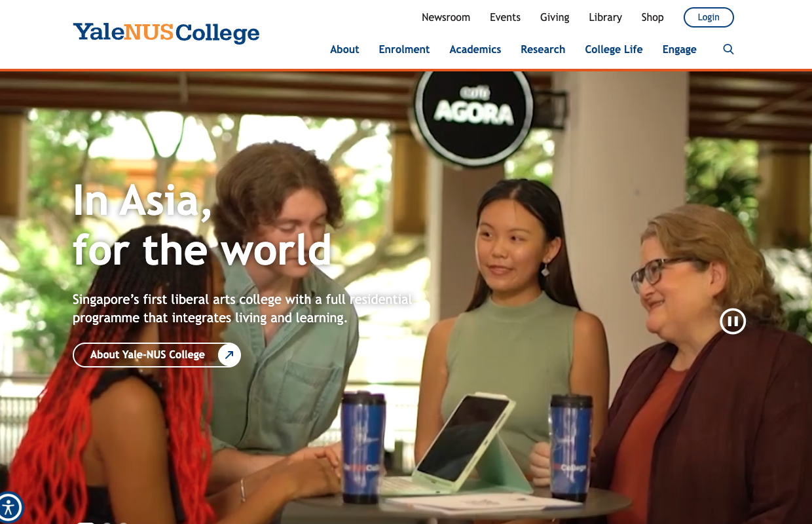
Task: Click the 'In Asia, for the world' headline
Action: pos(202,225)
